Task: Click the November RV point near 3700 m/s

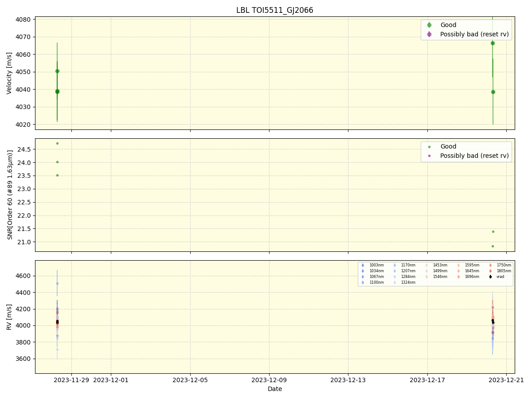Action: (57, 349)
